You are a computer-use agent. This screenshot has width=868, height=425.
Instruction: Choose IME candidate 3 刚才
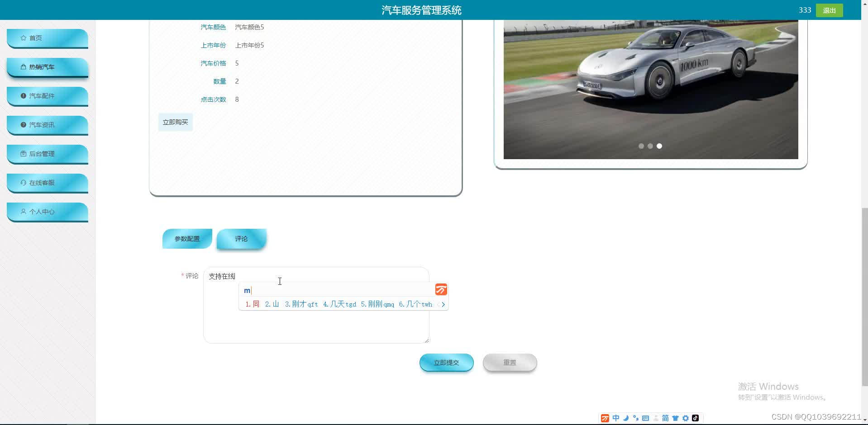301,304
